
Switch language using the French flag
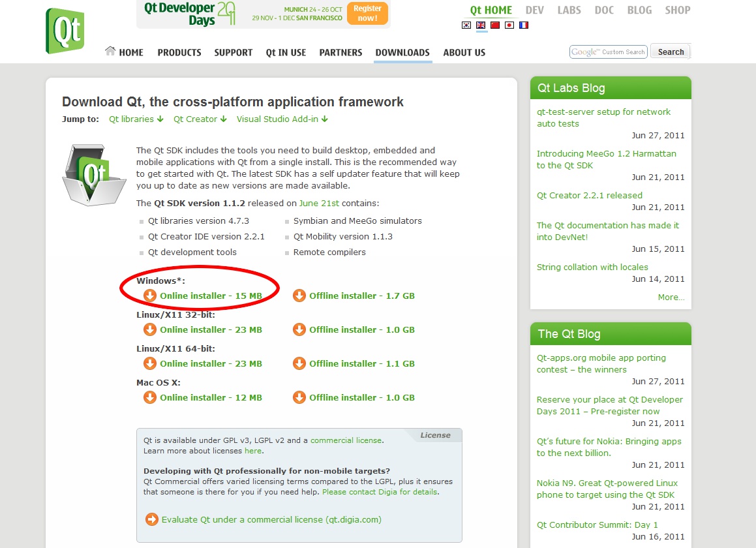tap(523, 25)
